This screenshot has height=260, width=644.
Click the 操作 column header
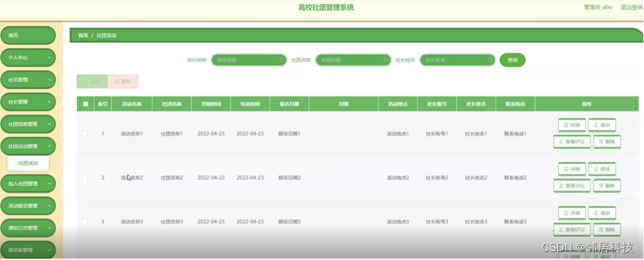point(587,104)
